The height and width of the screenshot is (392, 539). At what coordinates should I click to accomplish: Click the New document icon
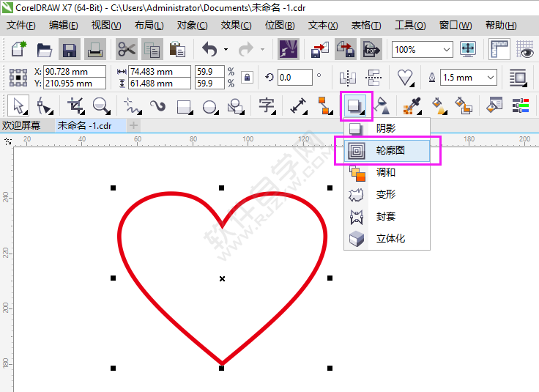click(x=19, y=49)
